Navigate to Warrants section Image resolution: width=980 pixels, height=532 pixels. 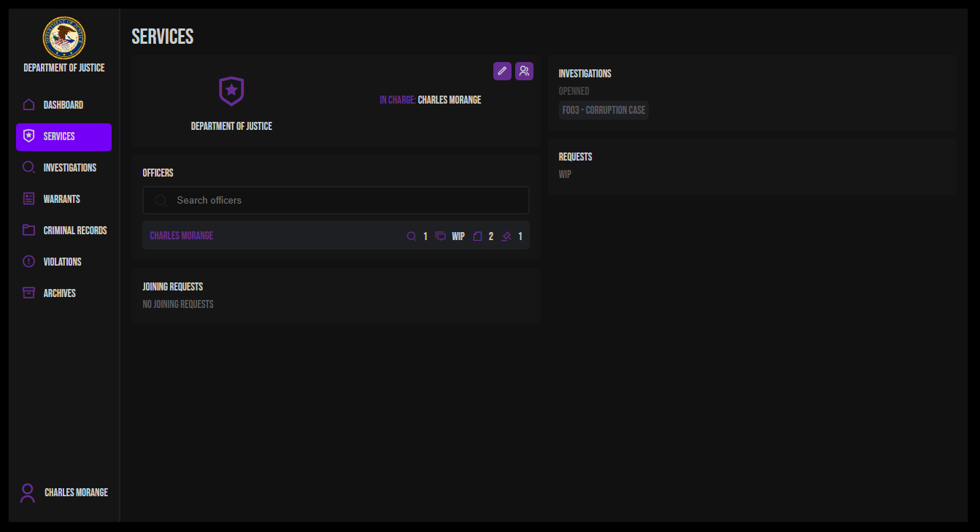pyautogui.click(x=61, y=199)
